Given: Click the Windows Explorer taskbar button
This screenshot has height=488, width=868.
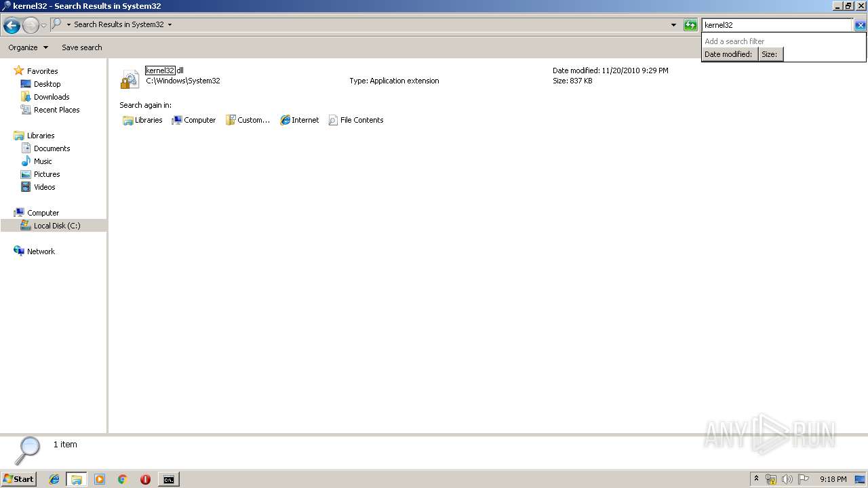Looking at the screenshot, I should 77,479.
